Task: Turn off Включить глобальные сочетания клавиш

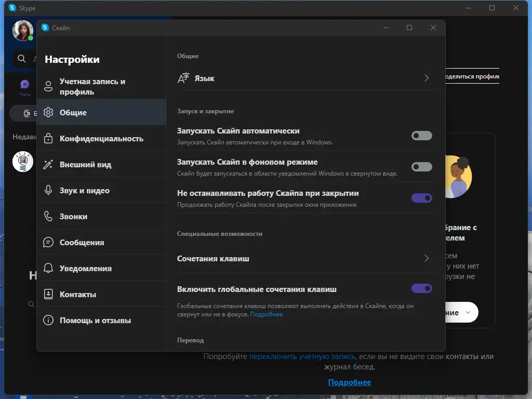Action: point(421,288)
